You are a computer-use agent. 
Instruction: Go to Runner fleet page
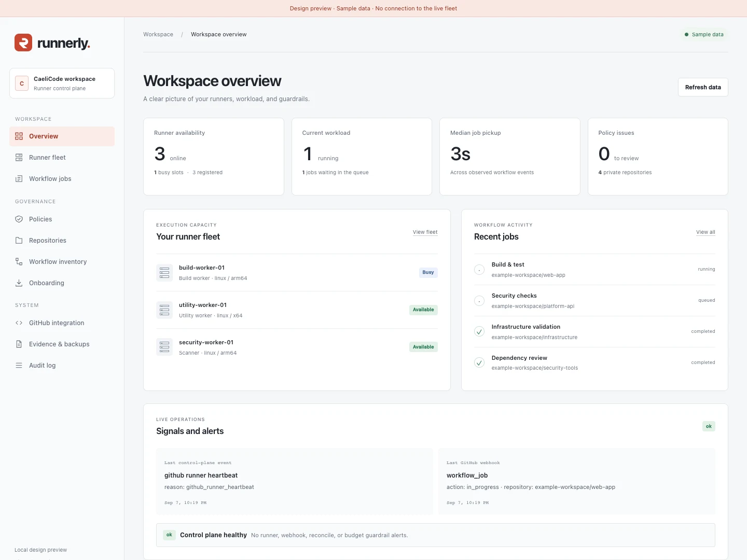point(62,158)
